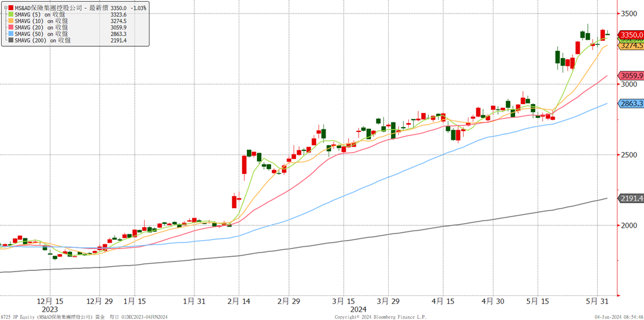Viewport: 644px width, 320px height.
Task: Click the orange SMAVG (10) color swatch
Action: coord(11,21)
